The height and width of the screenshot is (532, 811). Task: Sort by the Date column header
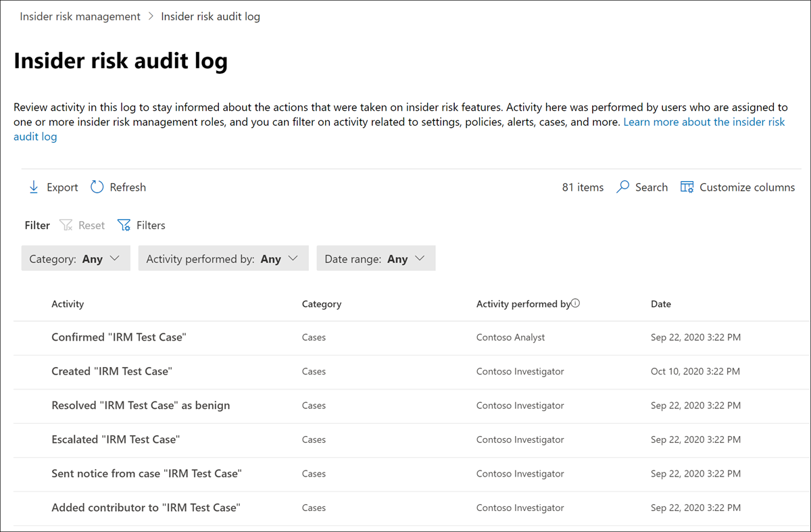661,304
